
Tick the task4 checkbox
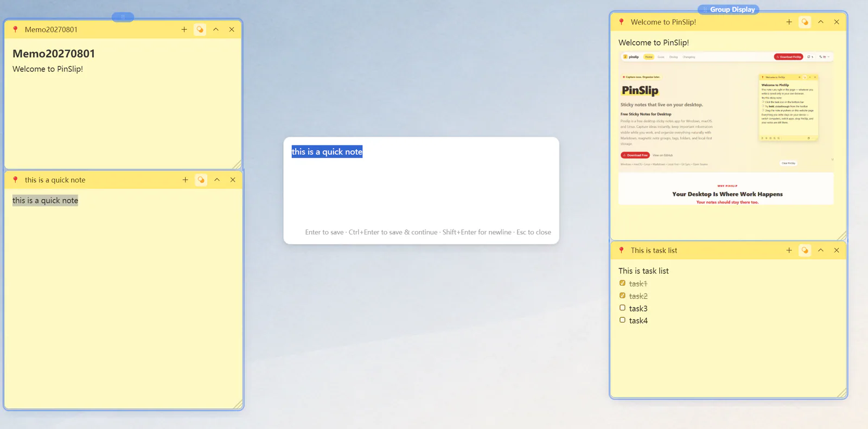[x=622, y=320]
